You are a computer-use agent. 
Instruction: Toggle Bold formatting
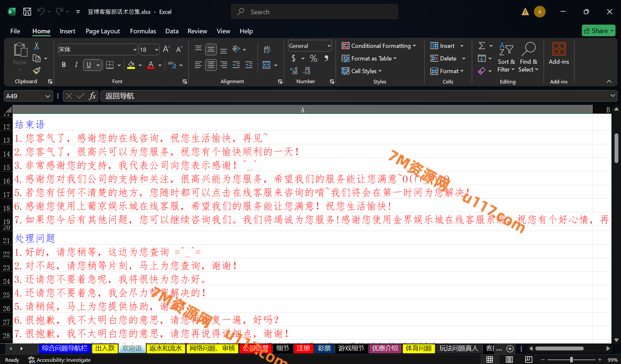(64, 65)
